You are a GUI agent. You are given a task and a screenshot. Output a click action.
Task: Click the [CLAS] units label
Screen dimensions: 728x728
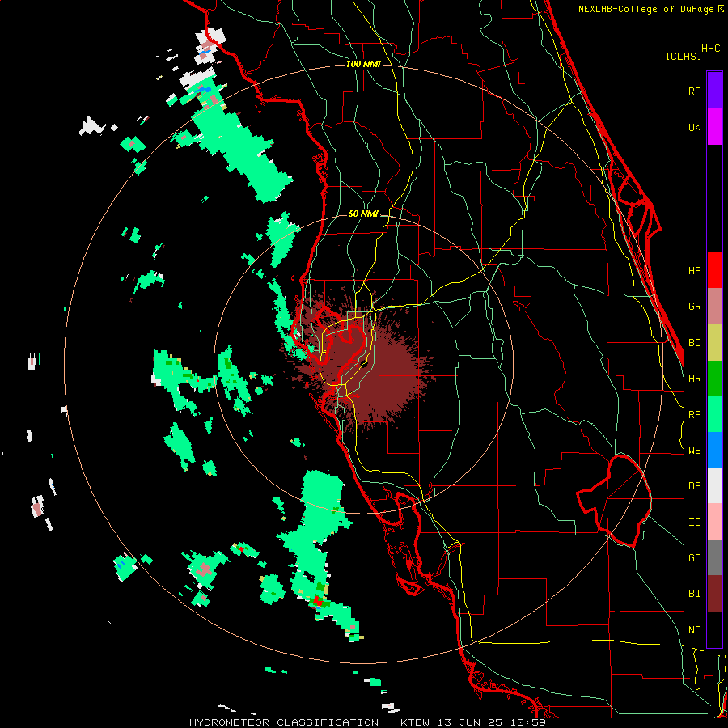684,57
